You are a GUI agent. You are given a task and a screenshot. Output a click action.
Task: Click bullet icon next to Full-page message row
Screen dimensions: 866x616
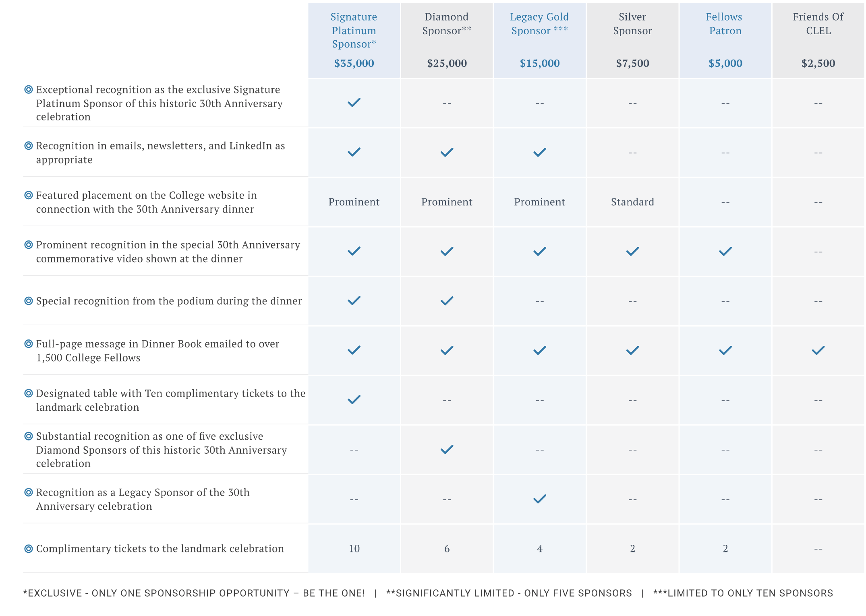pyautogui.click(x=29, y=344)
